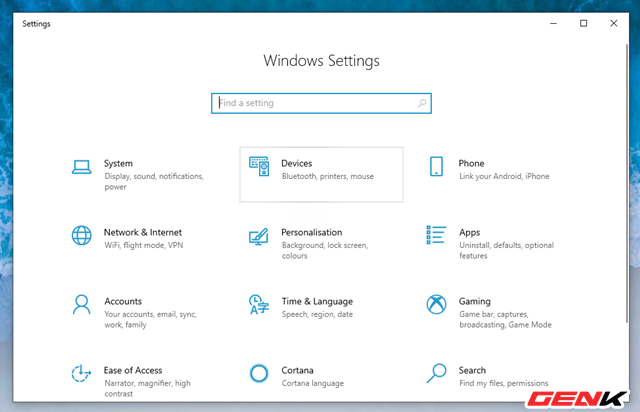Click the Devices keyboard-and-speaker icon
Screen dimensions: 640x412
259,167
